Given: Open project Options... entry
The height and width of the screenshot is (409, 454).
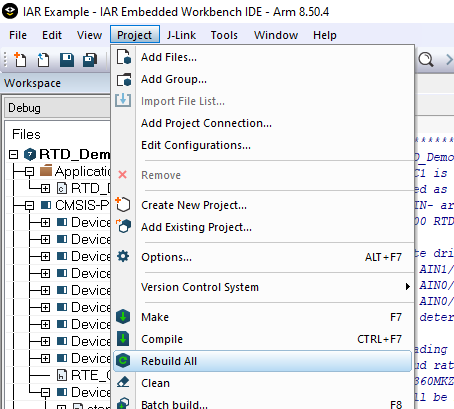Looking at the screenshot, I should [x=263, y=257].
